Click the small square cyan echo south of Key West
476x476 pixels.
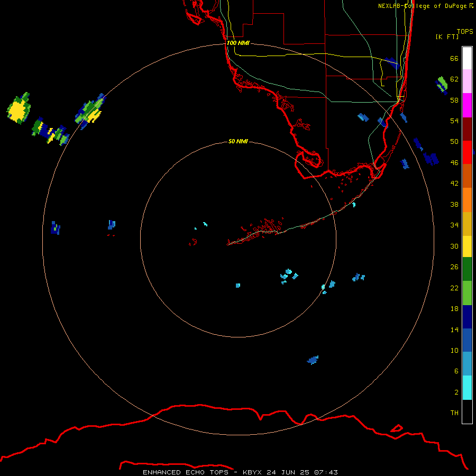238,286
